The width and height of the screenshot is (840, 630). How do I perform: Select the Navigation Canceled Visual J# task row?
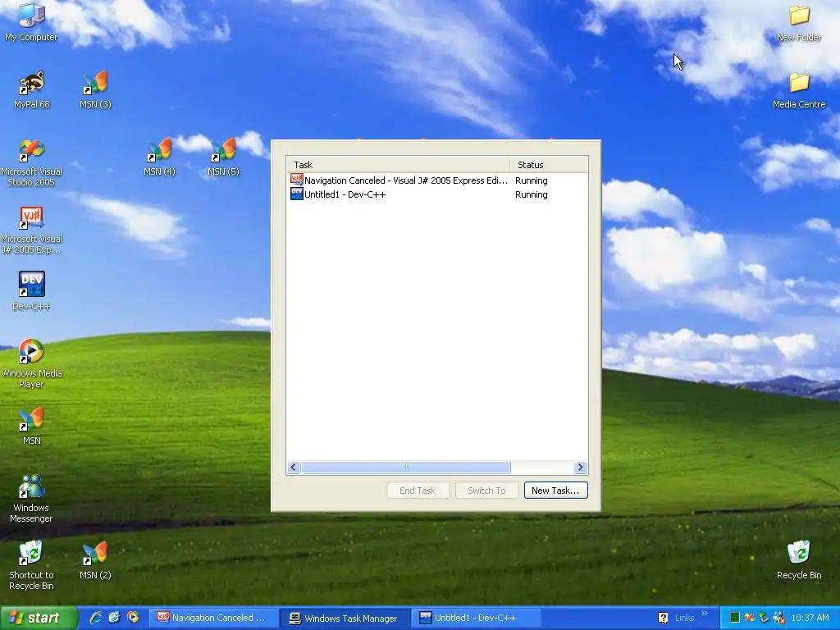(438, 180)
